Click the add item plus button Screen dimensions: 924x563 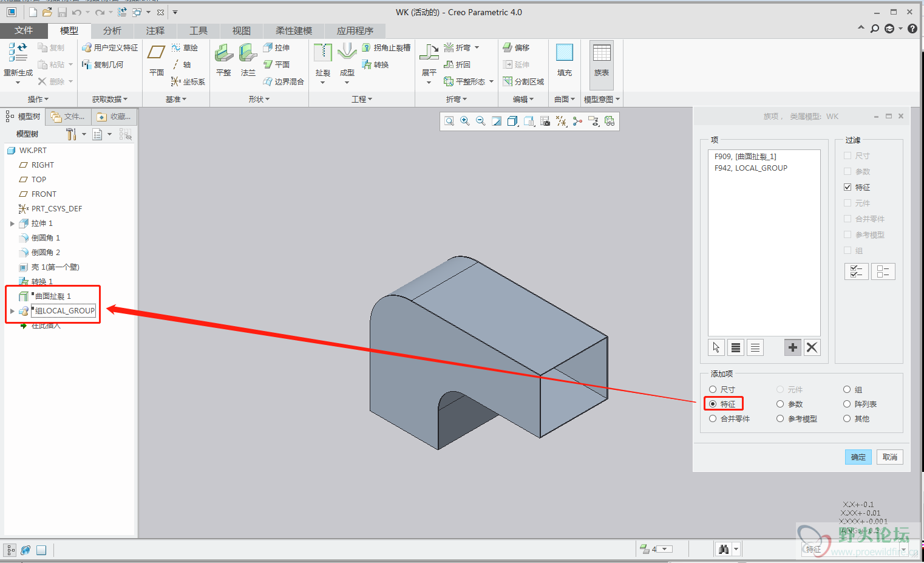[793, 347]
